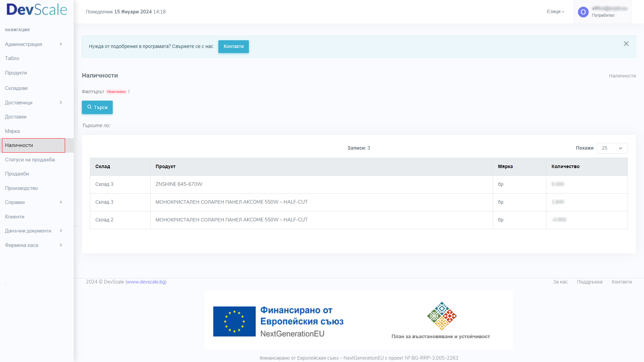This screenshot has width=644, height=362.
Task: Click the Администрация menu label
Action: (x=23, y=44)
